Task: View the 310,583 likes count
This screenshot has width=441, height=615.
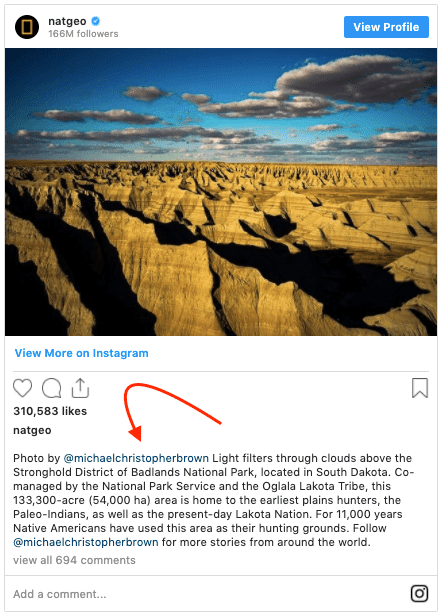Action: pos(50,411)
